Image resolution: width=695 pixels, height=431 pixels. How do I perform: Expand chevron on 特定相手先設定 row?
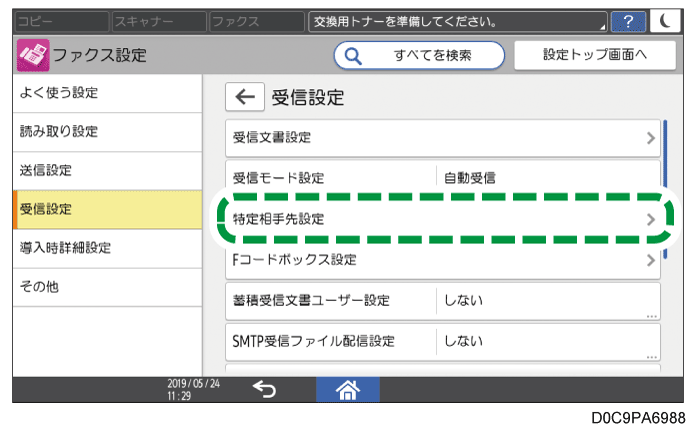tap(651, 219)
